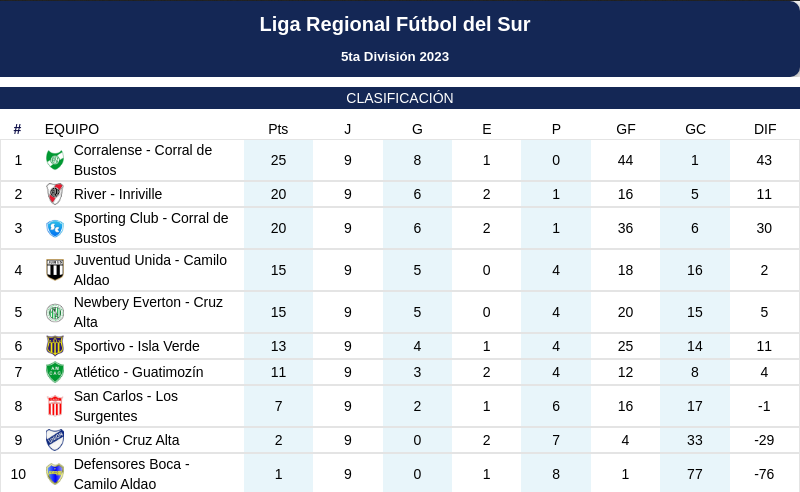This screenshot has width=800, height=492.
Task: Click the Newbery Everton round badge
Action: [x=55, y=312]
